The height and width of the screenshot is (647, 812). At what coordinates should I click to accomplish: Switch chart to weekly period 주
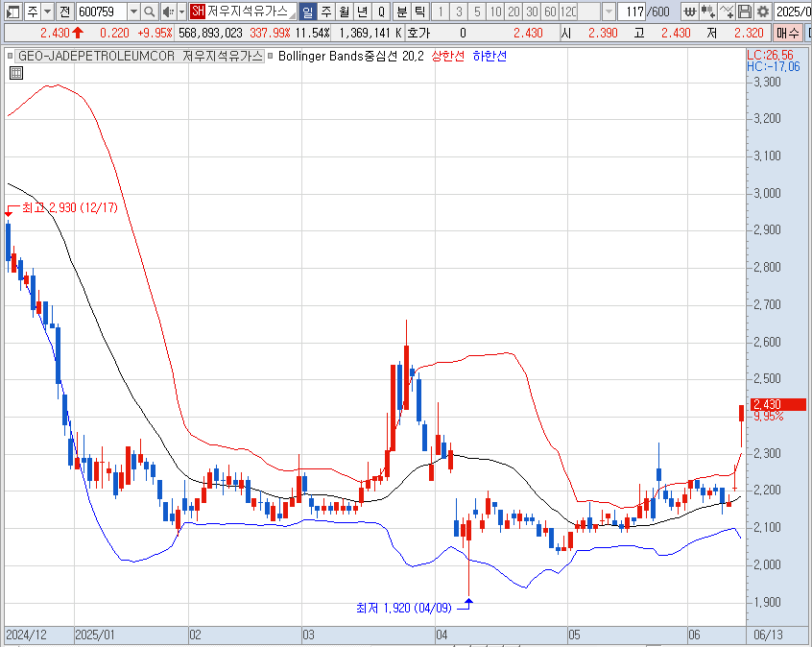tap(326, 12)
